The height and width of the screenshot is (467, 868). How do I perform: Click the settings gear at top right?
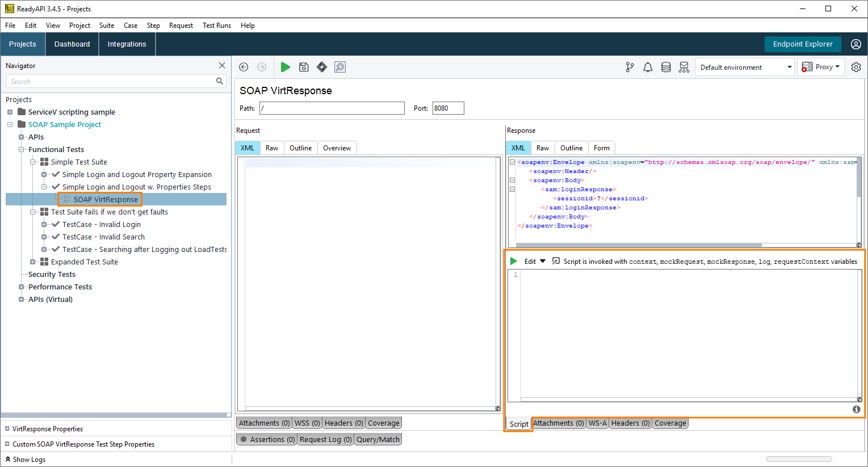[856, 66]
